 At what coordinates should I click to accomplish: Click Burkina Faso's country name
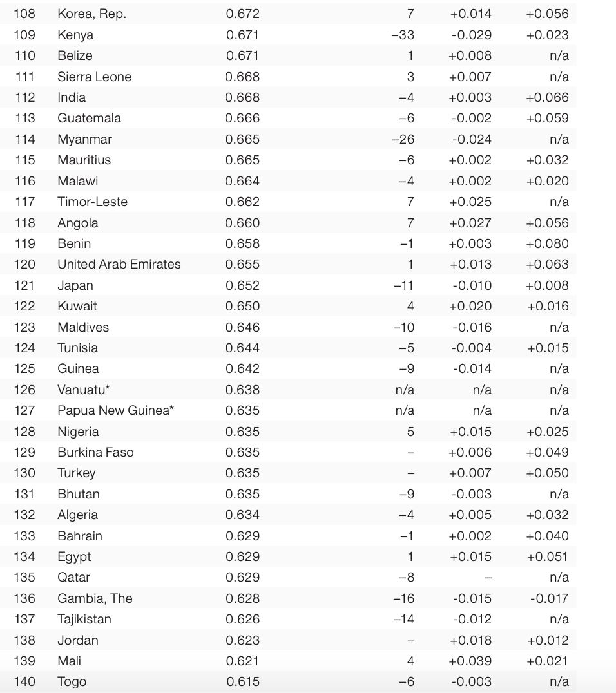click(95, 452)
